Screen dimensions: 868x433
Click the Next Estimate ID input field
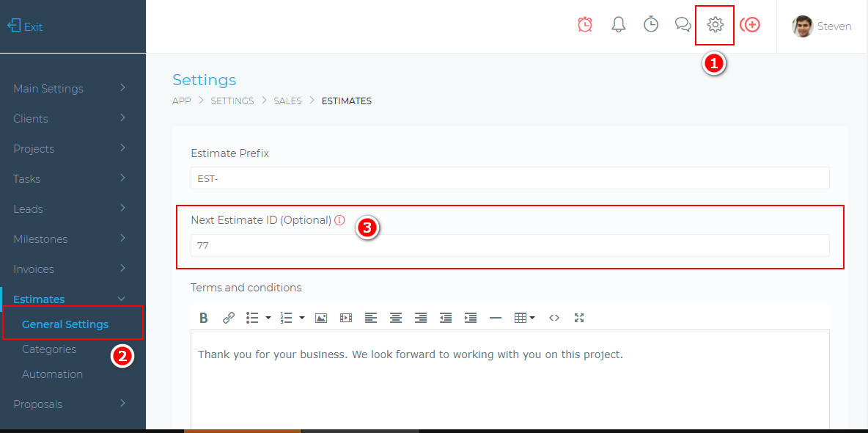(x=510, y=245)
